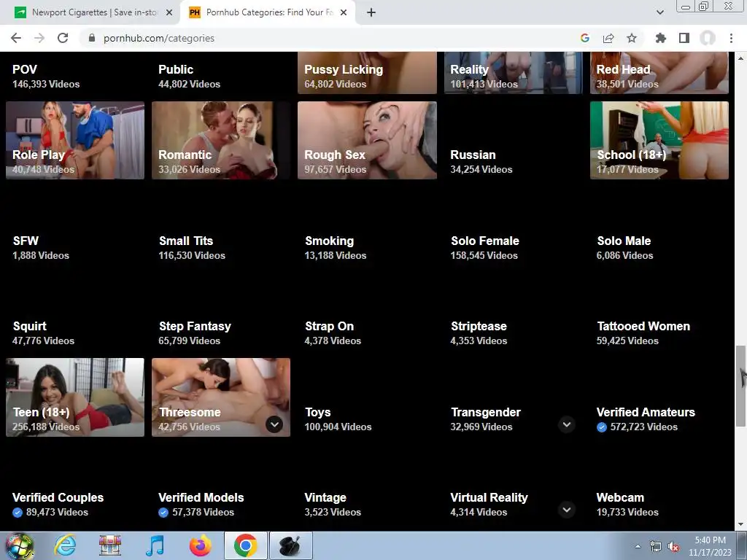The image size is (747, 560).
Task: Open the Striptease category
Action: [479, 326]
